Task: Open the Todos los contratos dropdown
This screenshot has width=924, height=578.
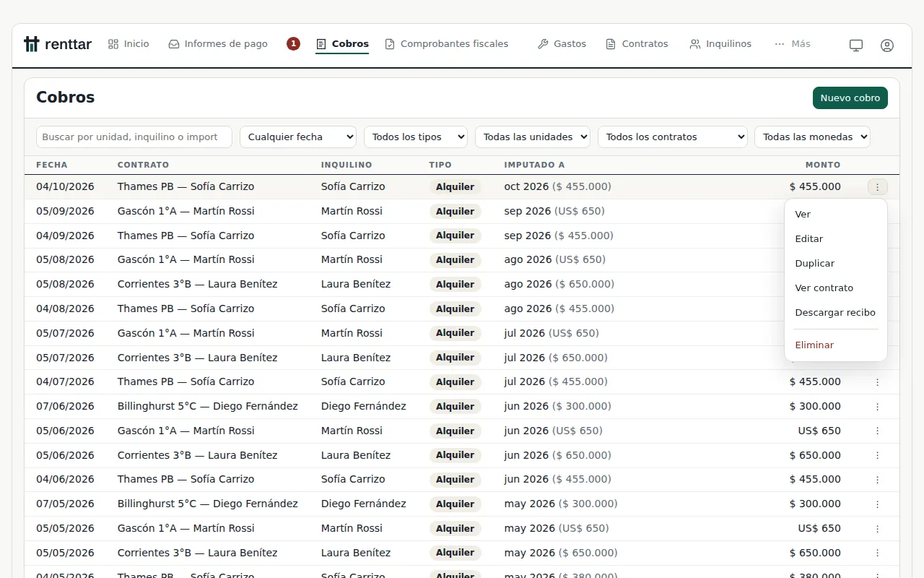Action: 673,137
